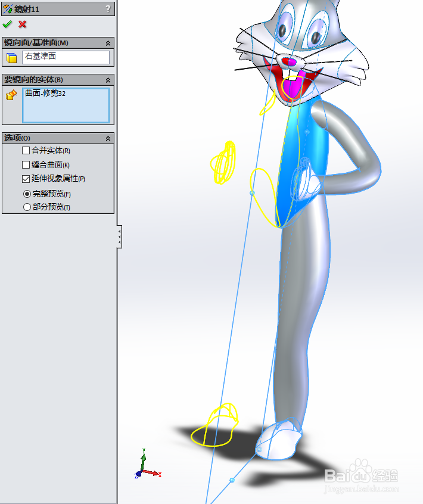Screen dimensions: 423x504
Task: Click the mirror feature icon in title
Action: 8,9
